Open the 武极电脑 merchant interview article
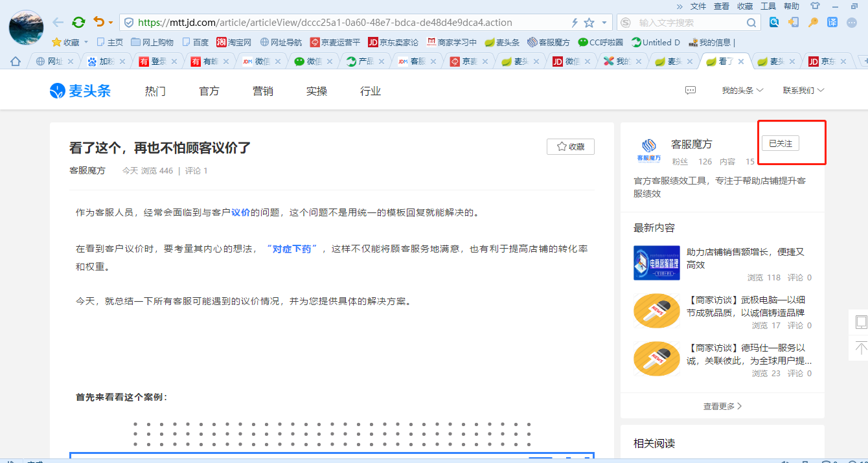Viewport: 868px width, 463px height. point(746,306)
